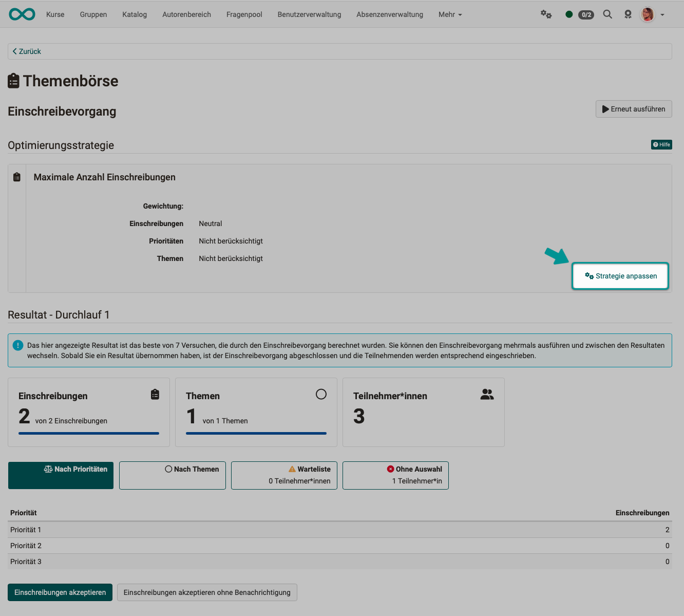
Task: Open Strategie anpassen settings
Action: (x=620, y=276)
